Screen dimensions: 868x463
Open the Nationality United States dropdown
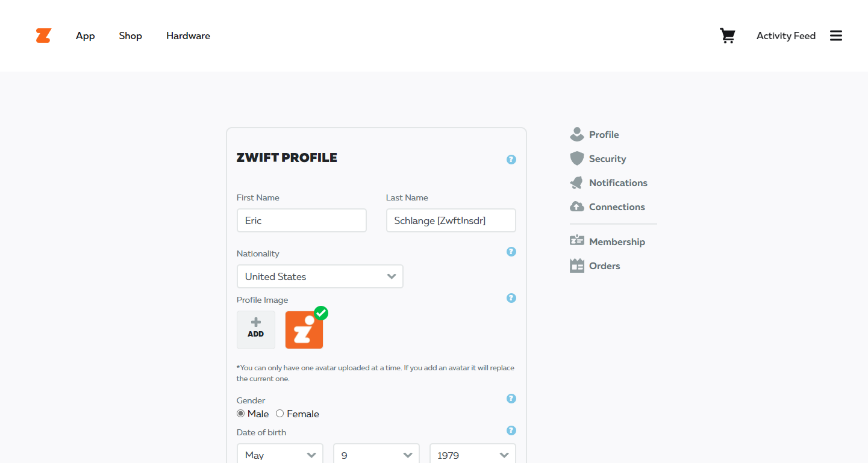pyautogui.click(x=320, y=276)
